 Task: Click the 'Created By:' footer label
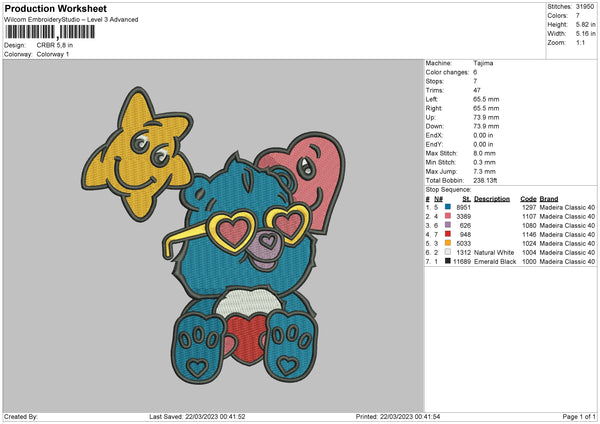pos(21,416)
